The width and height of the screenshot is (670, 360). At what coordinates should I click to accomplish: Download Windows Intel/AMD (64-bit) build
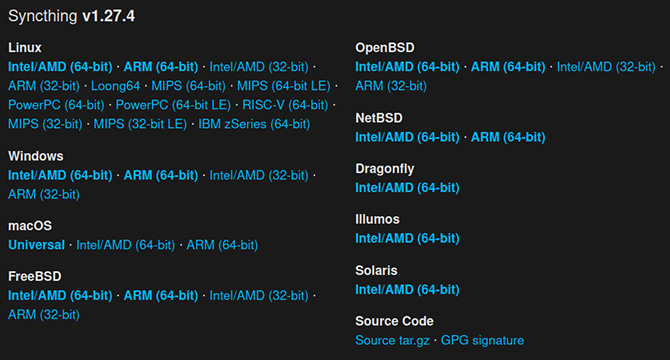tap(60, 176)
